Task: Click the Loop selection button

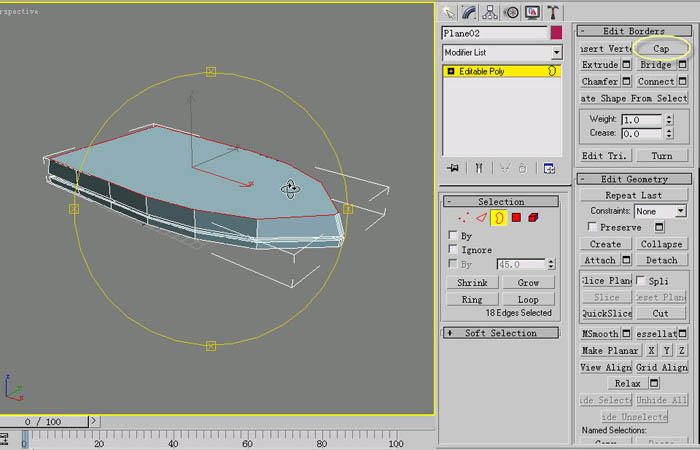Action: click(x=528, y=299)
